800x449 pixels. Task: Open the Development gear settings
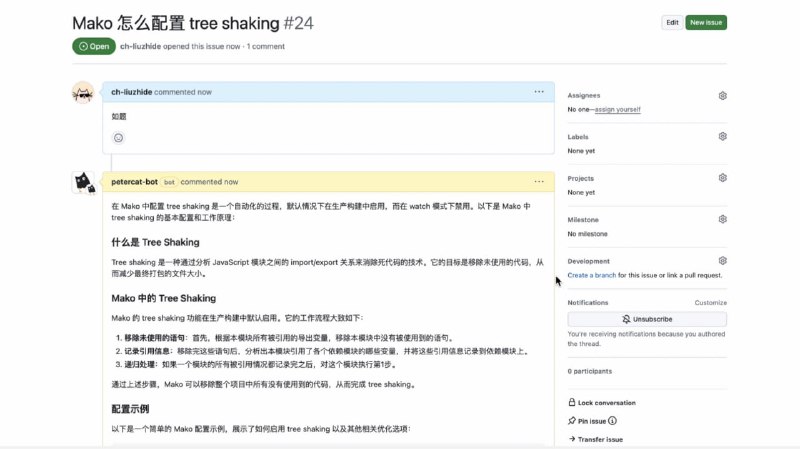[x=722, y=261]
